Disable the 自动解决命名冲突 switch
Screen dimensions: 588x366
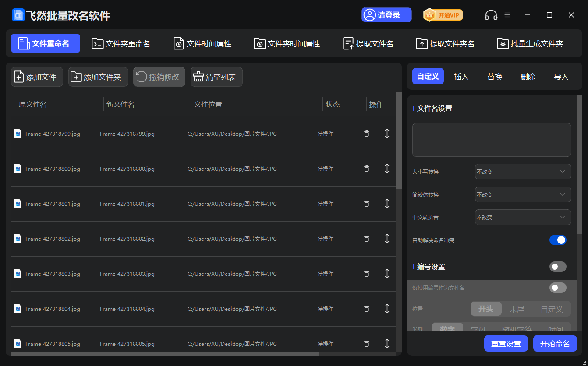tap(557, 240)
